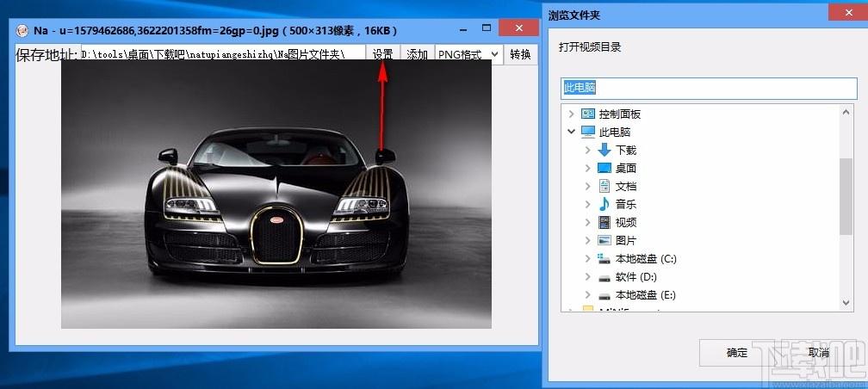Viewport: 868px width, 389px height.
Task: Expand the 控制面板 node
Action: (571, 114)
